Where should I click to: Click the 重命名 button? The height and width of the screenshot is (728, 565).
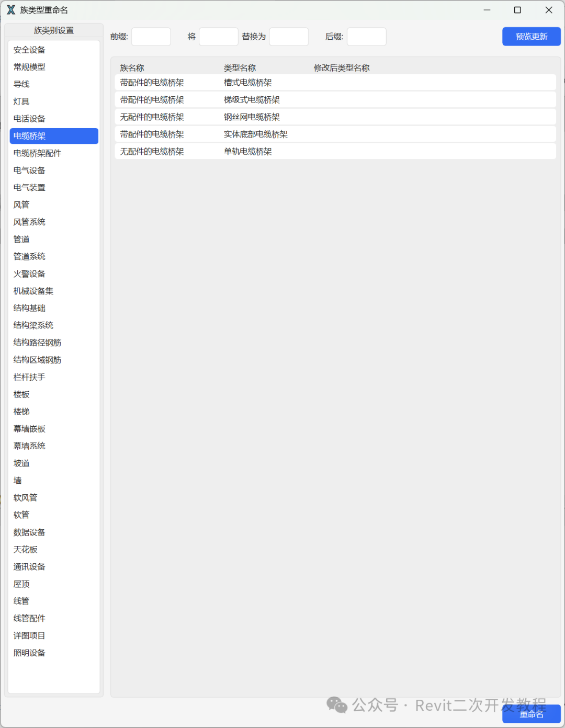(532, 714)
